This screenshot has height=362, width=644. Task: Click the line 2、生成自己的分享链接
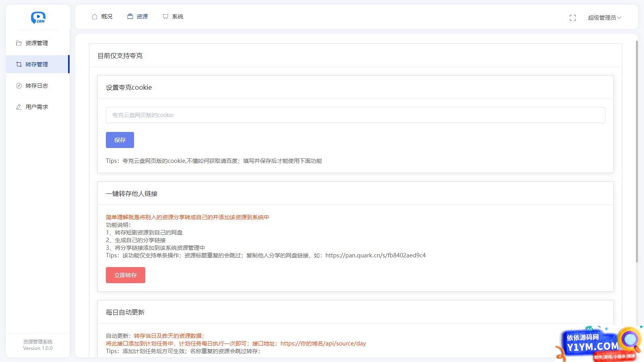[136, 240]
